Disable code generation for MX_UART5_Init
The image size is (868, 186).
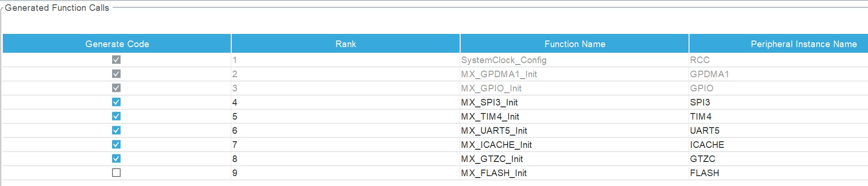(x=116, y=130)
